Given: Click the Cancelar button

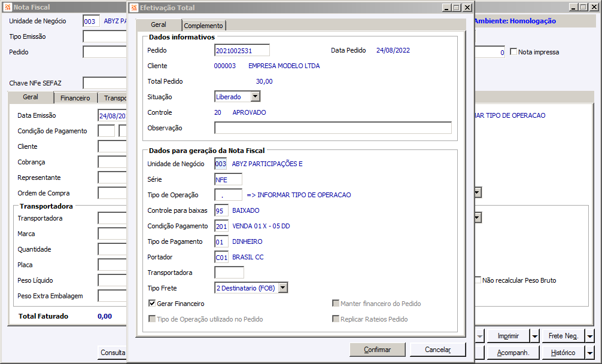Looking at the screenshot, I should 437,350.
